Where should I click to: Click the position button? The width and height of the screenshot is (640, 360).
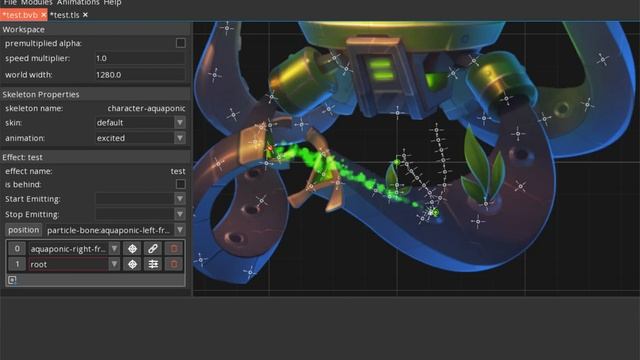point(24,230)
